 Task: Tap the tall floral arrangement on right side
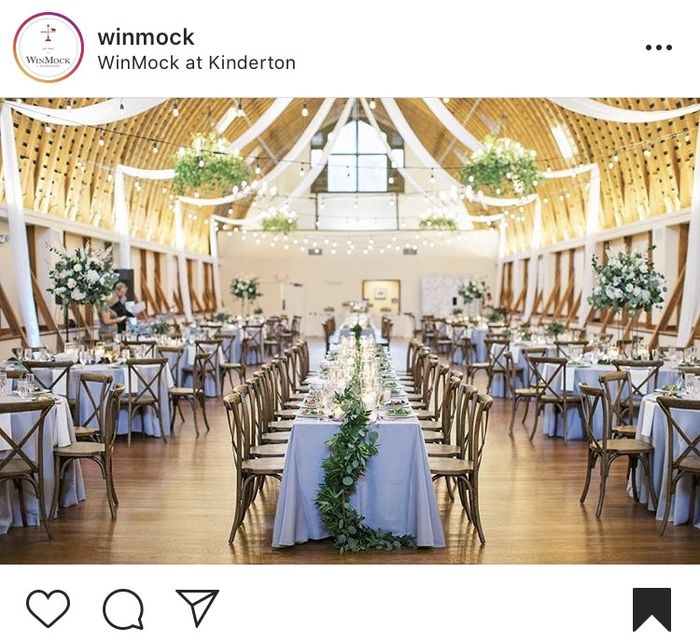point(625,281)
